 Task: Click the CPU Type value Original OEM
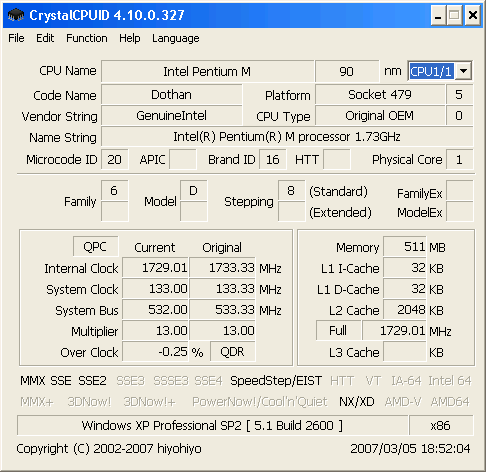point(380,116)
